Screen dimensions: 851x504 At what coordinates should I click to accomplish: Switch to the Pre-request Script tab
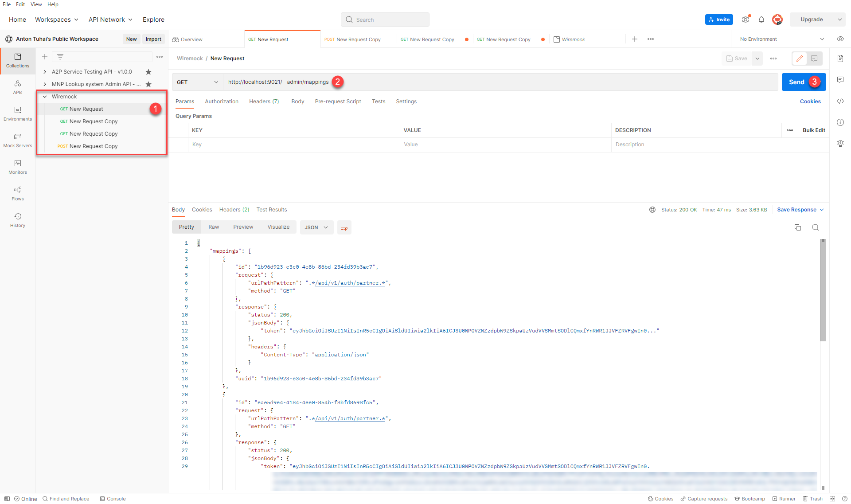coord(338,102)
